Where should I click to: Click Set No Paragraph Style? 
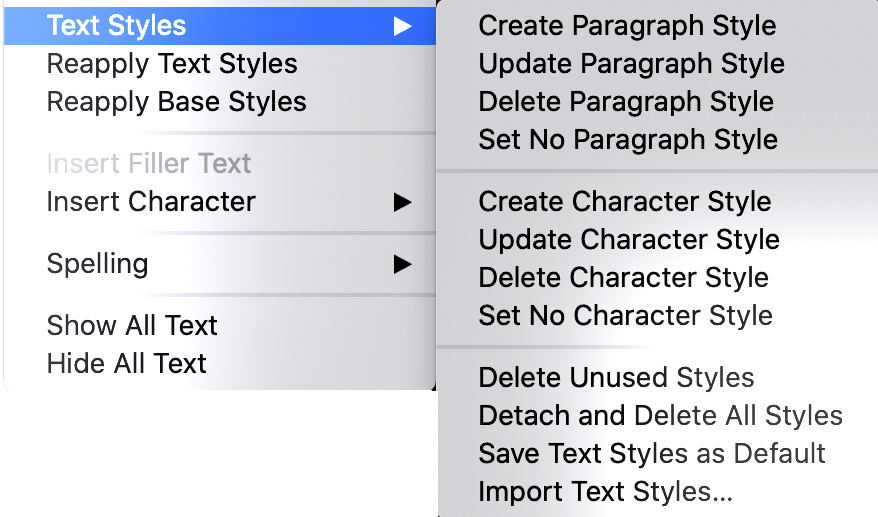tap(628, 140)
